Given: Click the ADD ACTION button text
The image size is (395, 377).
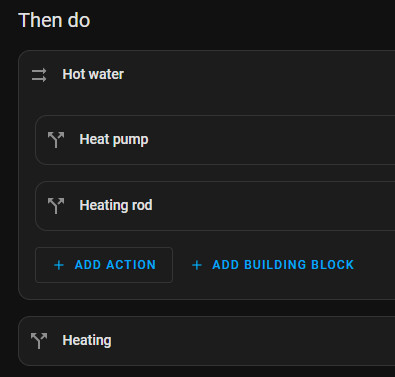Looking at the screenshot, I should tap(115, 265).
